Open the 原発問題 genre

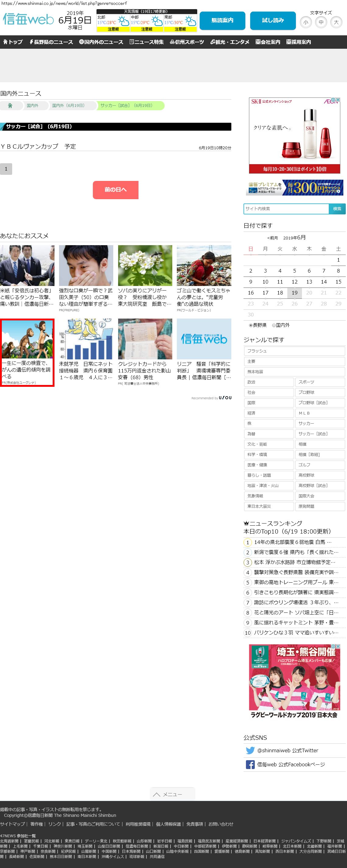[x=320, y=506]
